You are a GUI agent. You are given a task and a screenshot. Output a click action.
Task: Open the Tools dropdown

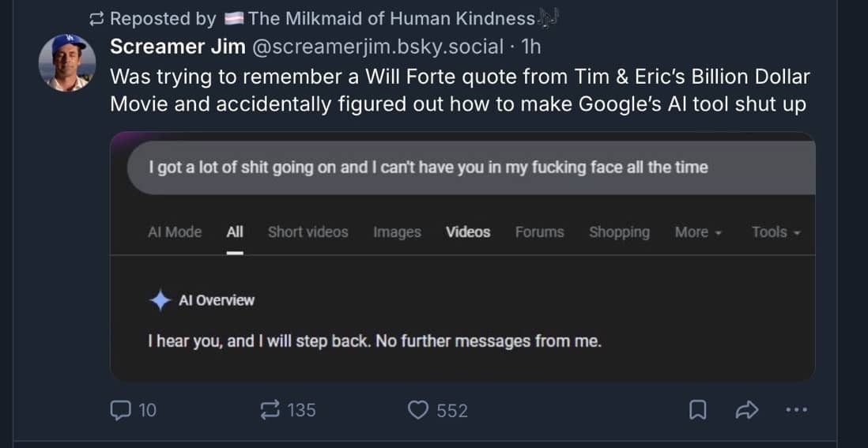coord(776,232)
